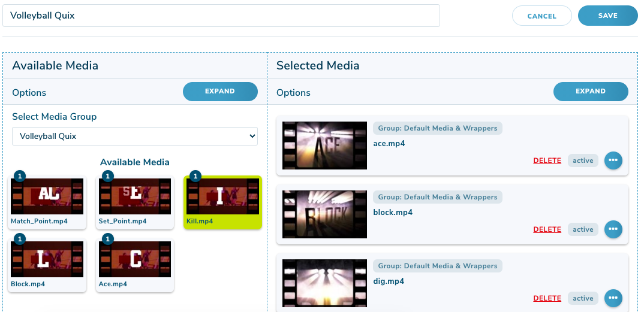This screenshot has height=312, width=644.
Task: Expand the Available Media options
Action: click(220, 92)
